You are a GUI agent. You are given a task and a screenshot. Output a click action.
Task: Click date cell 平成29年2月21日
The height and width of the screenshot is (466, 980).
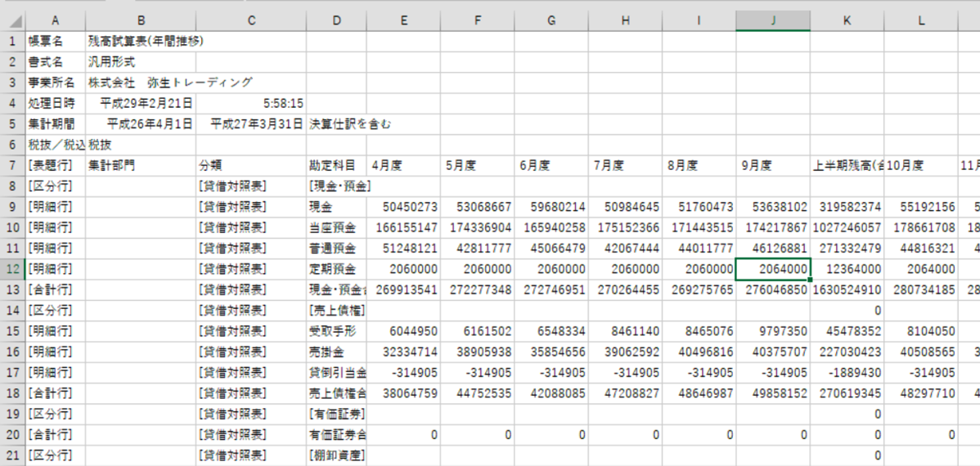141,104
